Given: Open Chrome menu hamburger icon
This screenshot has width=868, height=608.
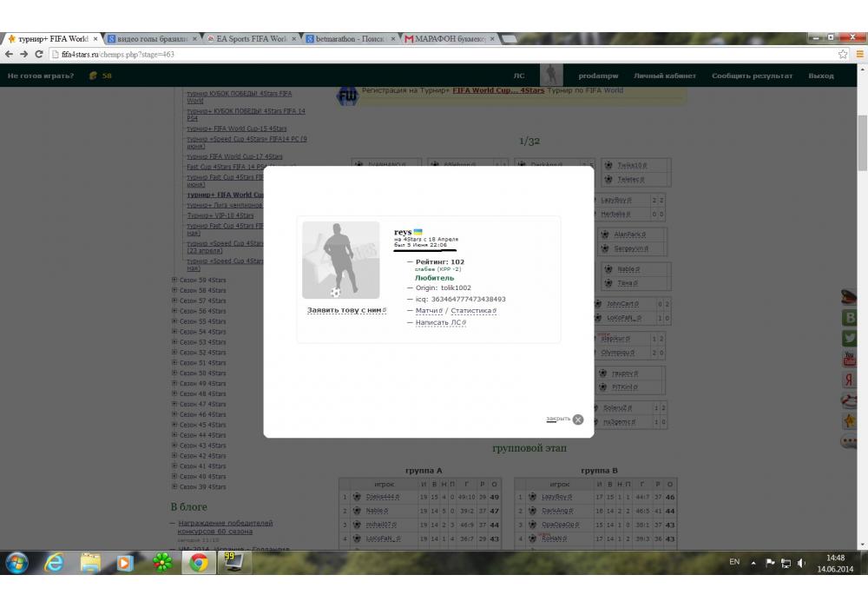Looking at the screenshot, I should pyautogui.click(x=859, y=54).
